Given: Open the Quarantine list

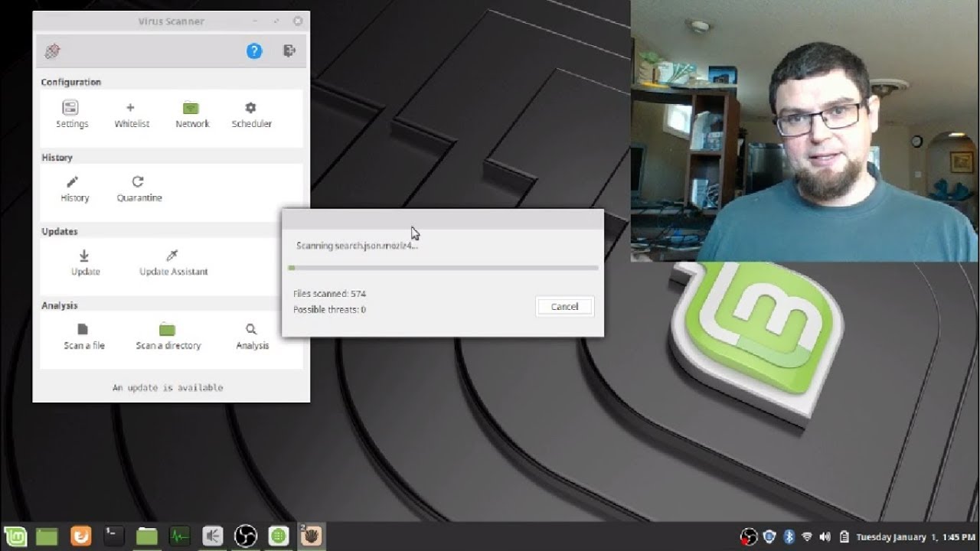Looking at the screenshot, I should (x=139, y=188).
